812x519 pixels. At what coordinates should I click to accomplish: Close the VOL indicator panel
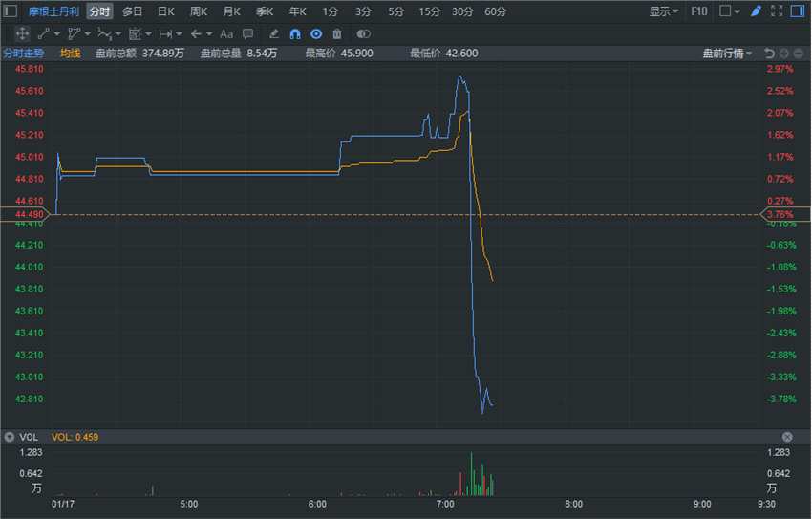coord(787,437)
